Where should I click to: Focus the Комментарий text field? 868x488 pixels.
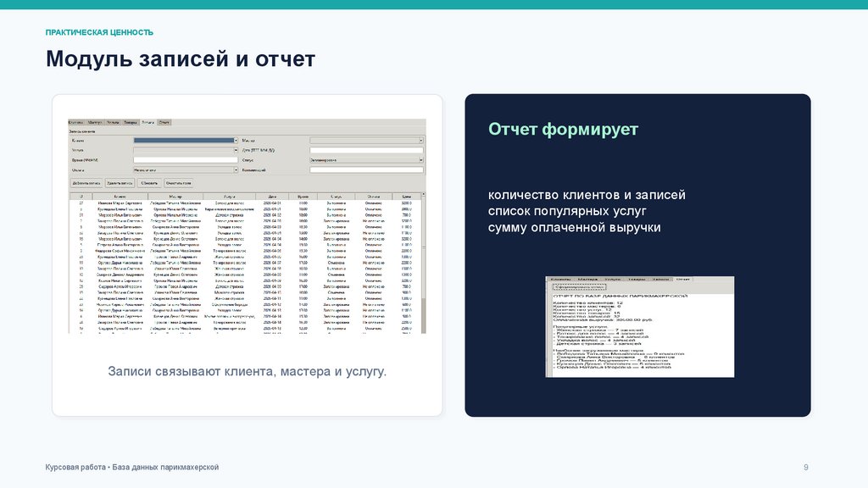pos(366,169)
